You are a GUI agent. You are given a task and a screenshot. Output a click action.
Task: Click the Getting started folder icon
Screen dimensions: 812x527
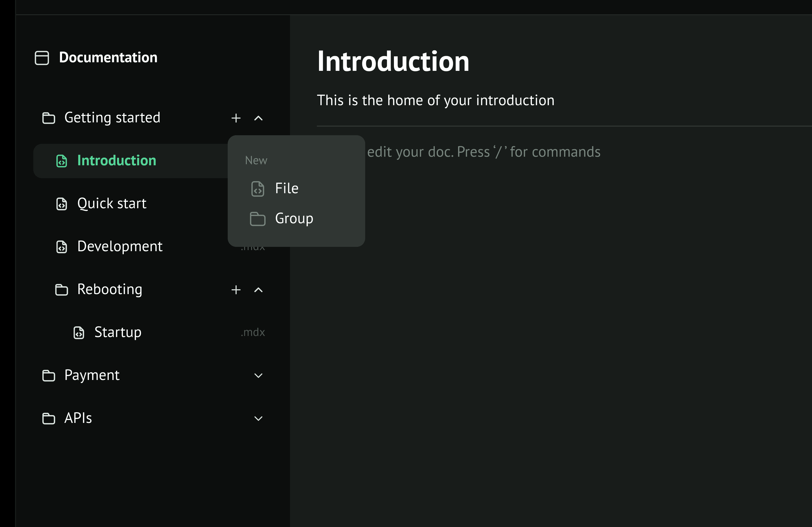coord(48,118)
